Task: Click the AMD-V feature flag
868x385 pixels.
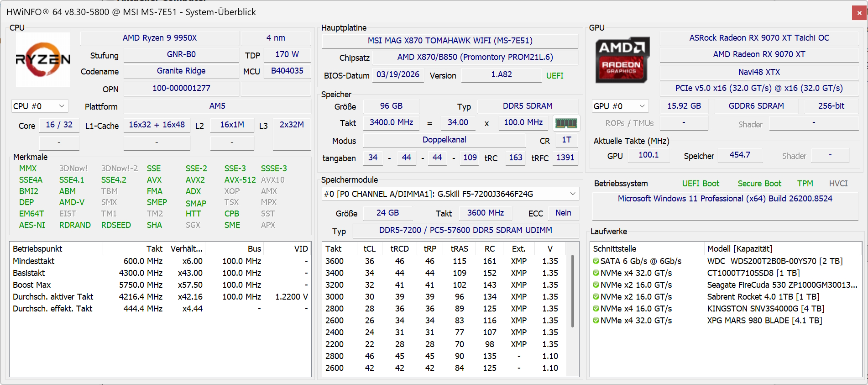Action: 72,202
